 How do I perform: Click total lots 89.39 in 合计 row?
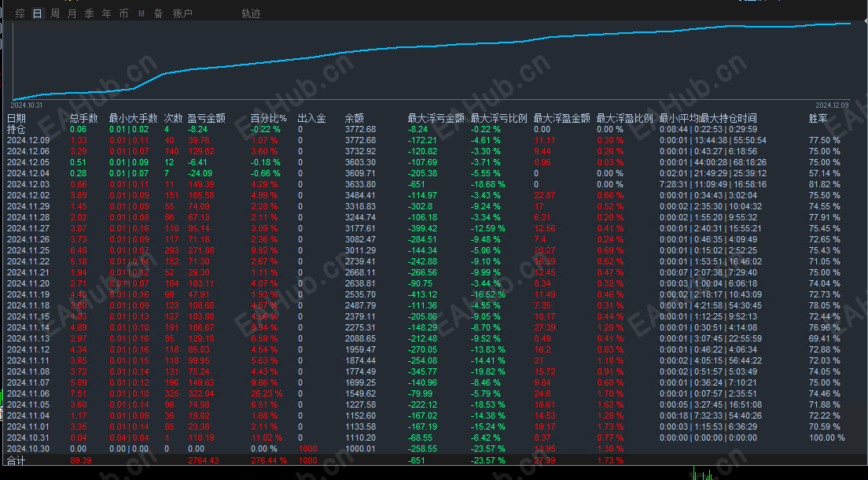[81, 460]
